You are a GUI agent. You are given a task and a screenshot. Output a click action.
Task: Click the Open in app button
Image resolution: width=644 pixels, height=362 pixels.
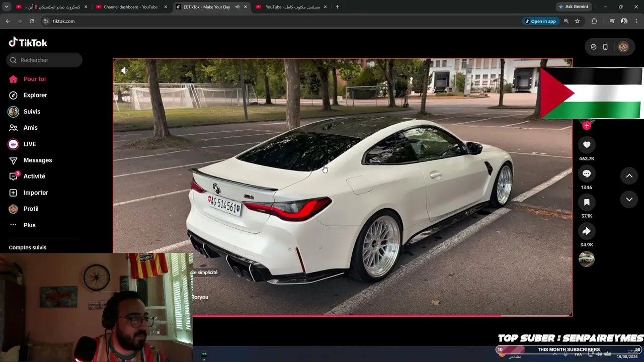coord(540,21)
